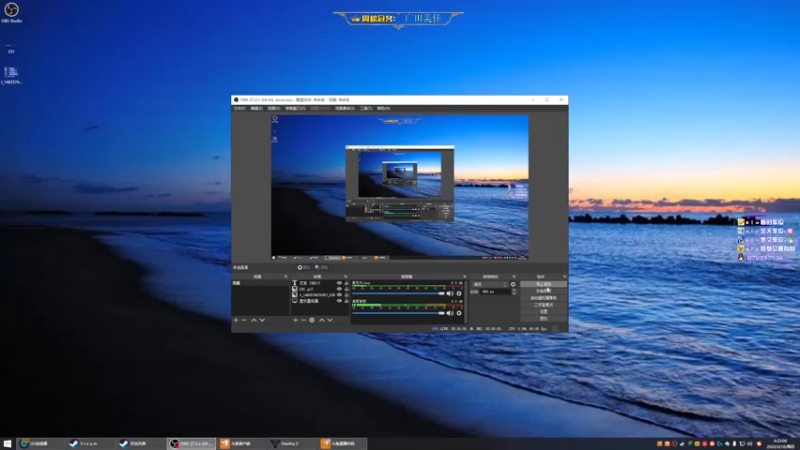Open the 工具(T) menu
Viewport: 800px width, 450px height.
(366, 108)
